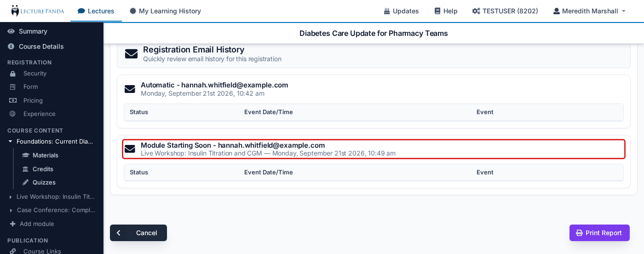Select the Foundations: Current Dia... module name

(x=55, y=141)
